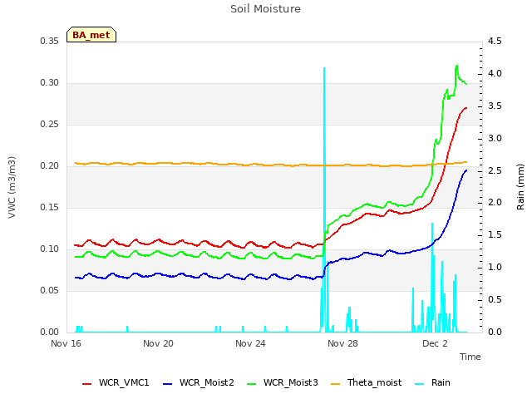Click the 2.5 rain axis value
Screen dimensions: 532x399
tap(495, 170)
